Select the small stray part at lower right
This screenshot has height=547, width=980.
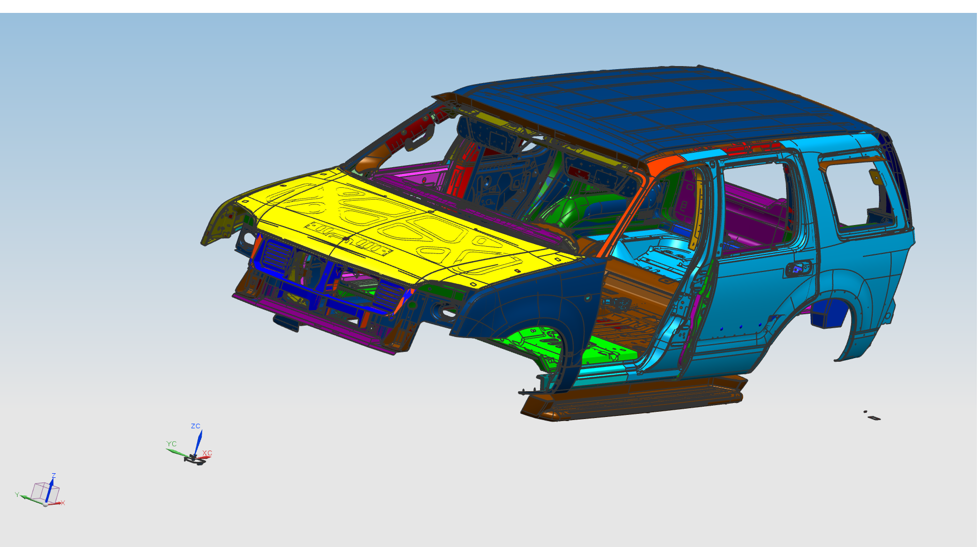pyautogui.click(x=873, y=417)
